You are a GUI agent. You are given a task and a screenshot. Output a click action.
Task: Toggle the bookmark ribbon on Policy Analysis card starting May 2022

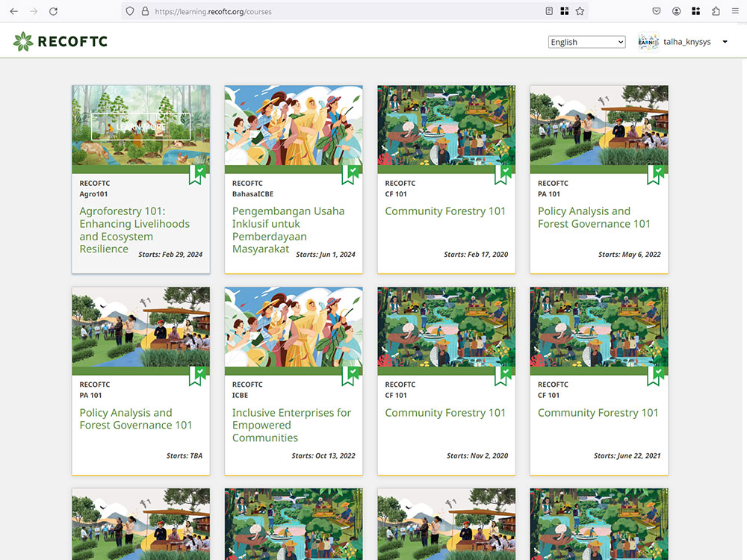tap(655, 173)
